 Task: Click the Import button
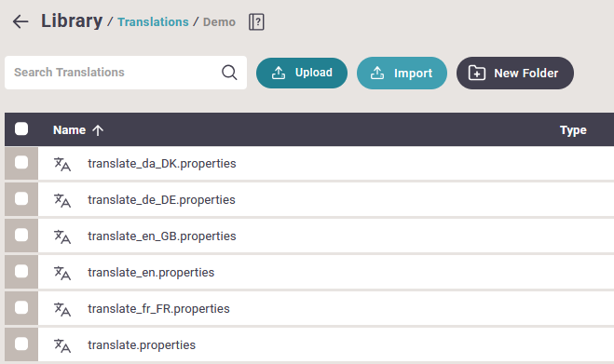(x=402, y=74)
